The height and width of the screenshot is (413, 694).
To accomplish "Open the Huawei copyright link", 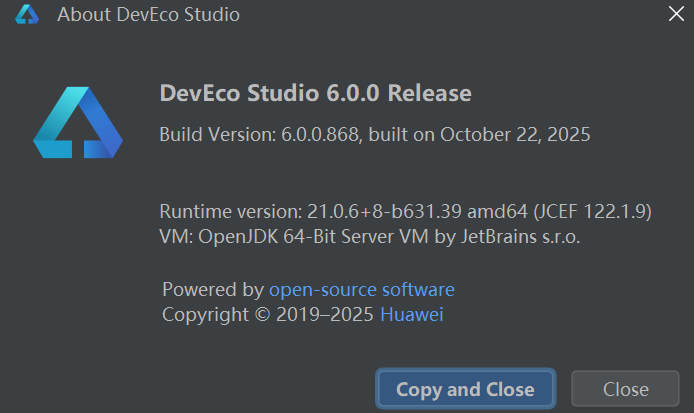I will (412, 315).
